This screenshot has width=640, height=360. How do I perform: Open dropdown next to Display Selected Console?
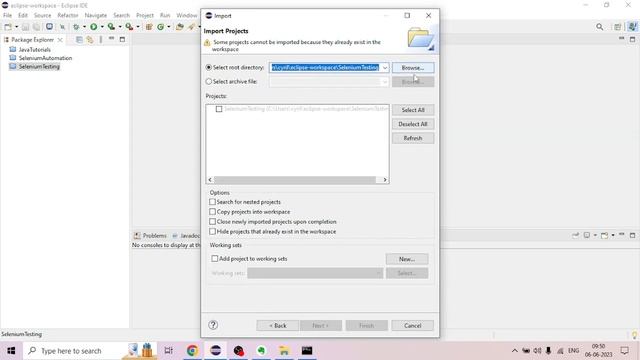595,236
